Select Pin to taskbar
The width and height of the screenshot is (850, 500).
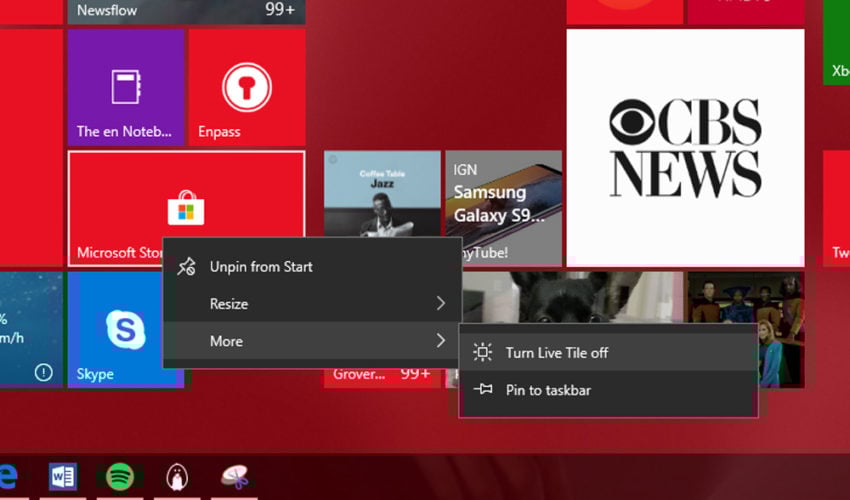[x=608, y=390]
